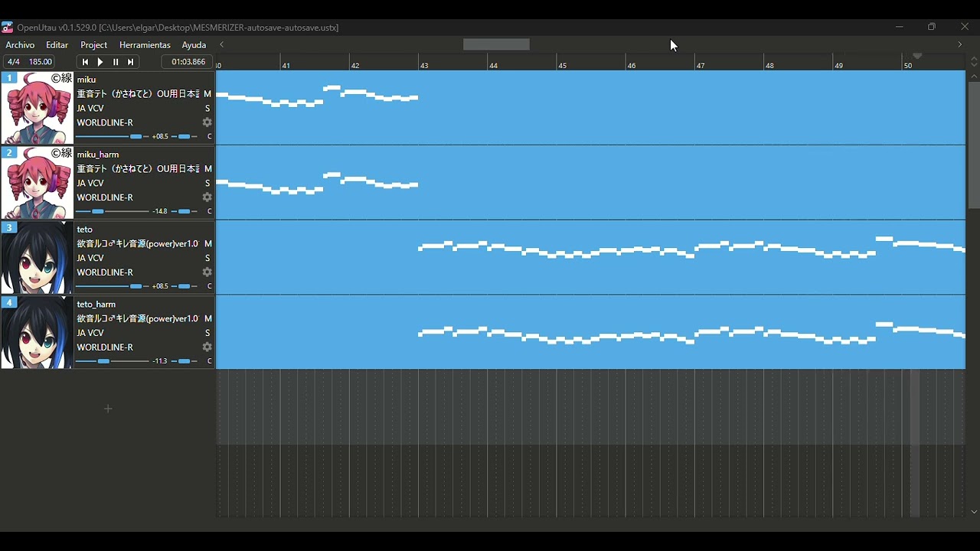Select track number 1 badge
Image resolution: width=980 pixels, height=551 pixels.
click(x=9, y=78)
